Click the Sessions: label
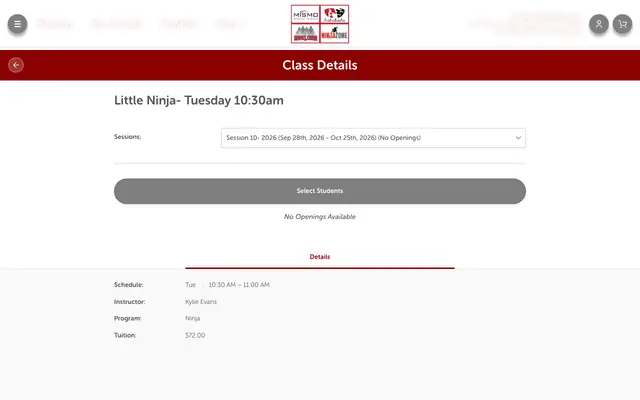Screen dimensions: 640x400 (x=127, y=137)
